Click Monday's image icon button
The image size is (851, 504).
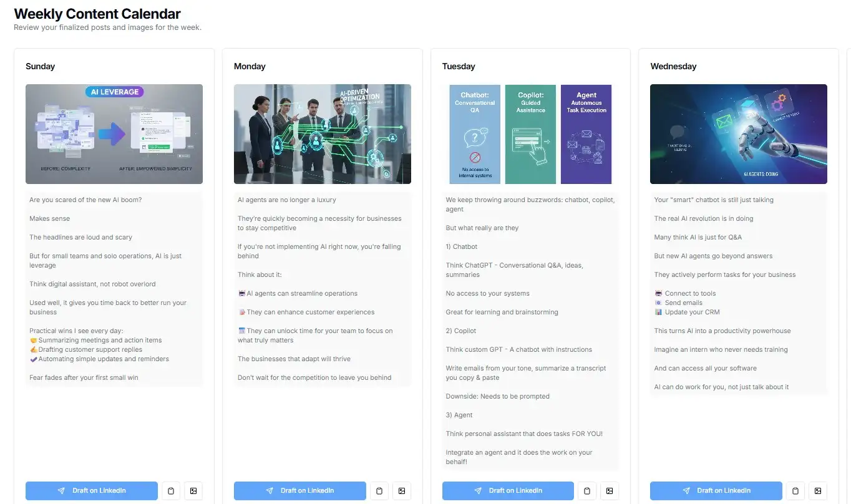(x=402, y=491)
